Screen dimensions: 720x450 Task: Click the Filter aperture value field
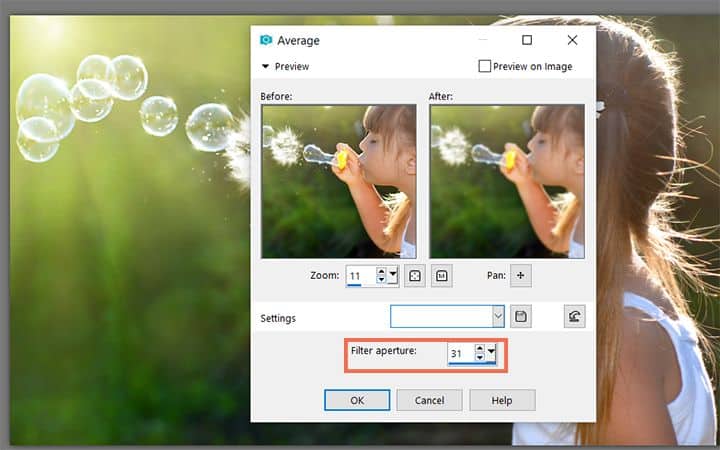pos(461,353)
